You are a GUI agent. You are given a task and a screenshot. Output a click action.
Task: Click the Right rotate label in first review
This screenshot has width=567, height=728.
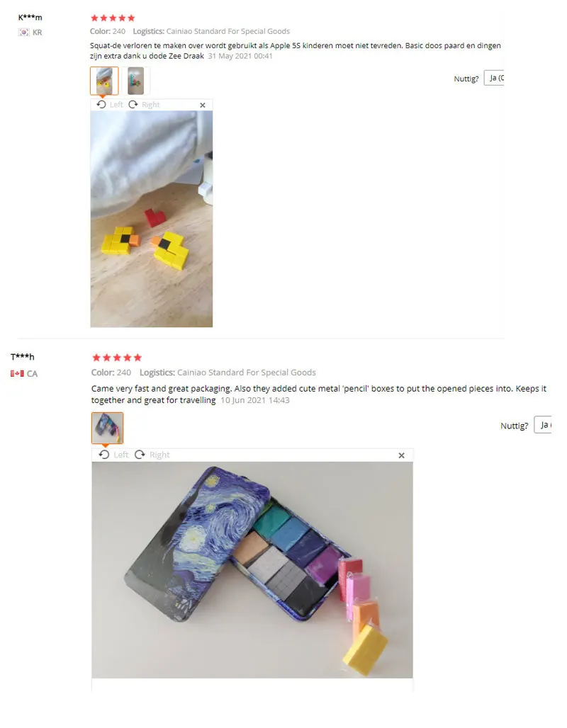point(150,105)
